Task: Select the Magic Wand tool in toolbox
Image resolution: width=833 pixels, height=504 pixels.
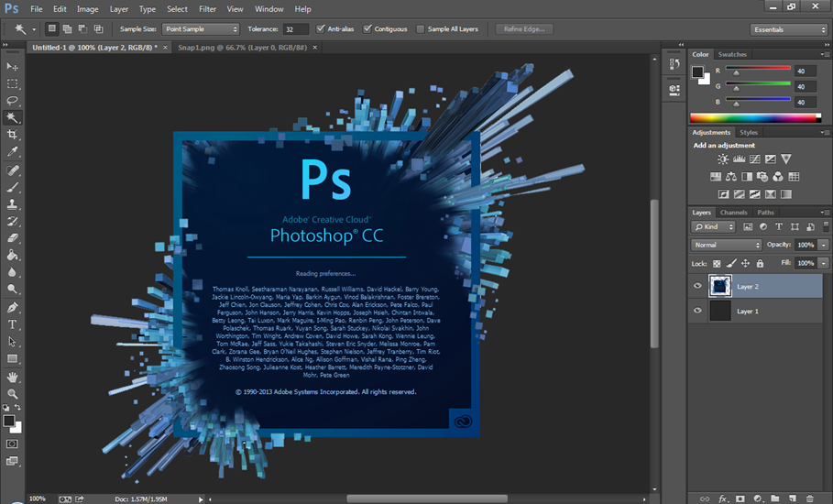Action: [12, 117]
